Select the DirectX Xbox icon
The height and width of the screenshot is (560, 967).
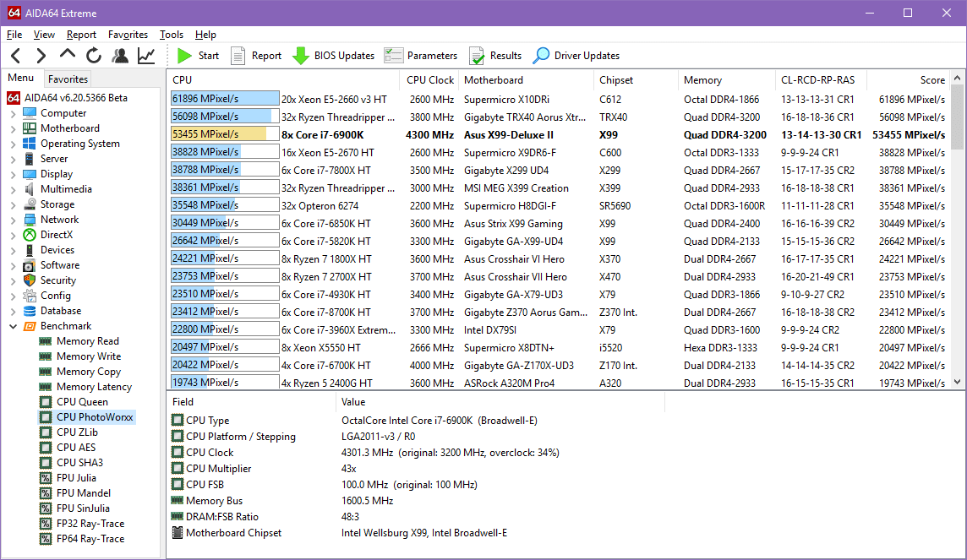tap(30, 235)
